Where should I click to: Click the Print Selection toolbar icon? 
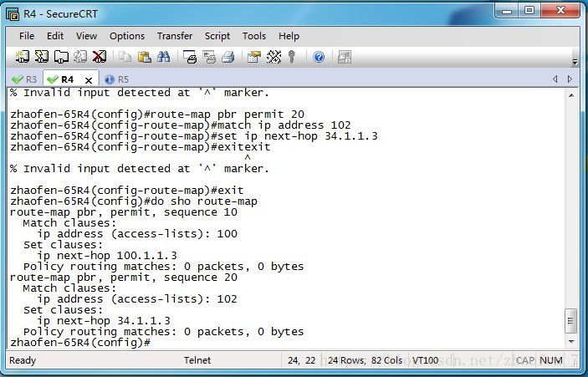(209, 57)
